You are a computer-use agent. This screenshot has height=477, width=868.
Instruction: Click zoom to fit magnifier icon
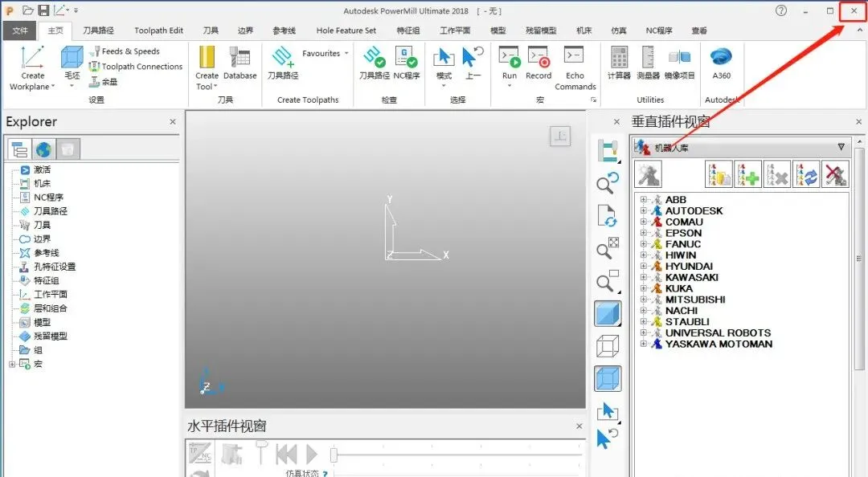pos(608,250)
